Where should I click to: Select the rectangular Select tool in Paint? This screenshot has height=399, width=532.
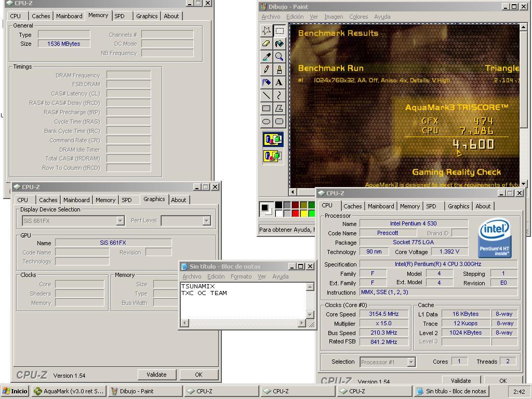pyautogui.click(x=279, y=31)
